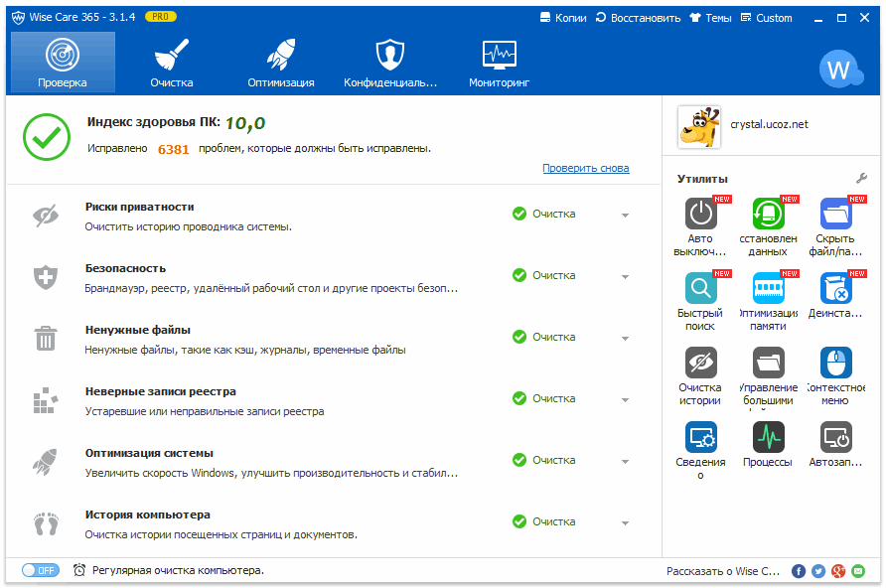Open the Управление большими файлами utility
Viewport: 886px width, 588px height.
tap(768, 363)
